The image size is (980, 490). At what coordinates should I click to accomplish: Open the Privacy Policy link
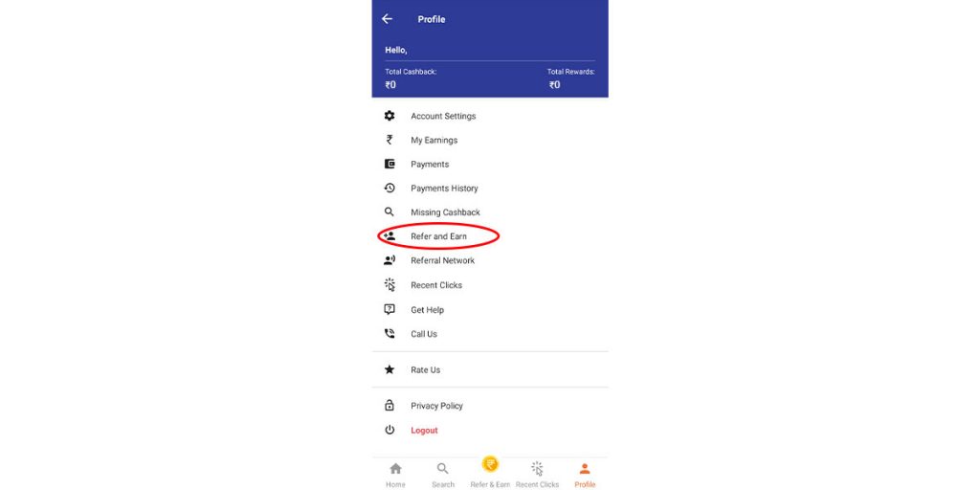436,406
